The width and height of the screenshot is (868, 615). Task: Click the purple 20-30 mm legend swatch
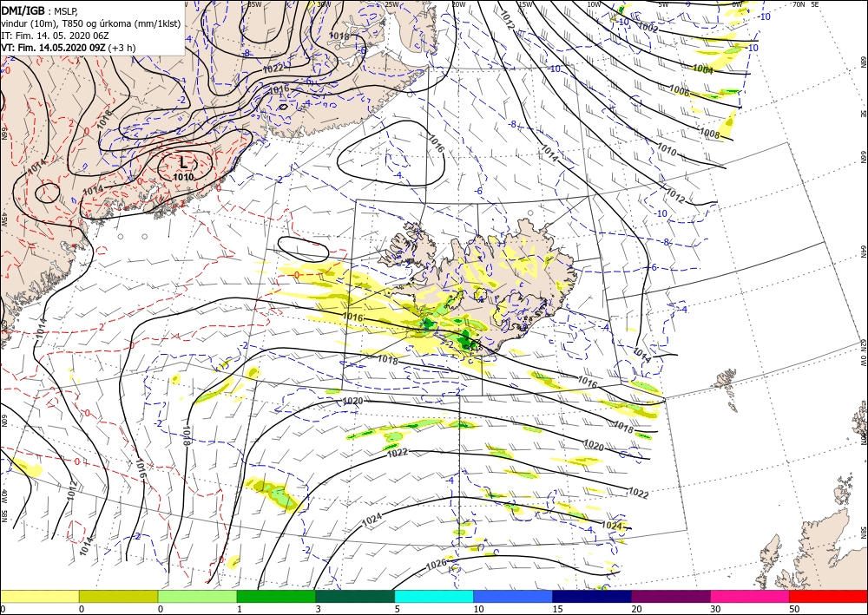[x=671, y=596]
